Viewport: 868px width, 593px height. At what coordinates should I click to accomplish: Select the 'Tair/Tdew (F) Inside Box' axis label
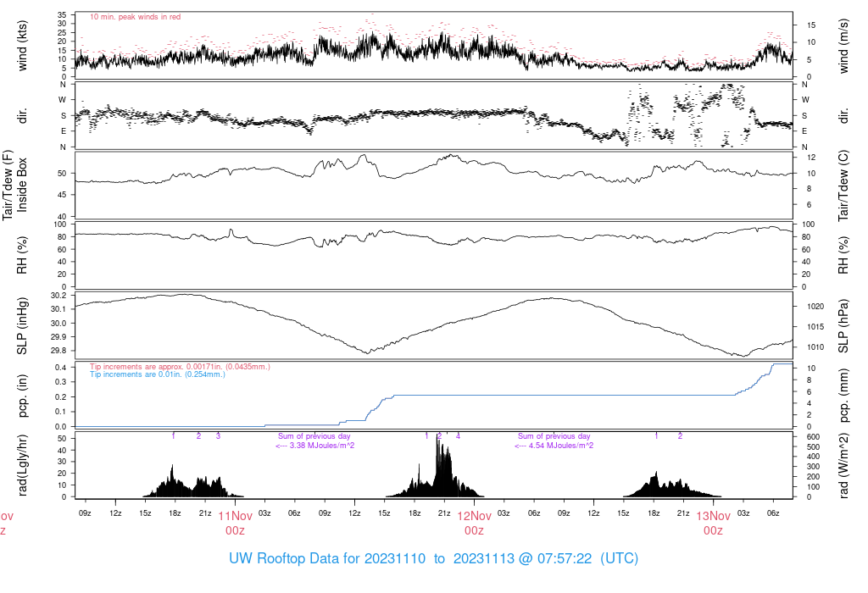(x=14, y=186)
